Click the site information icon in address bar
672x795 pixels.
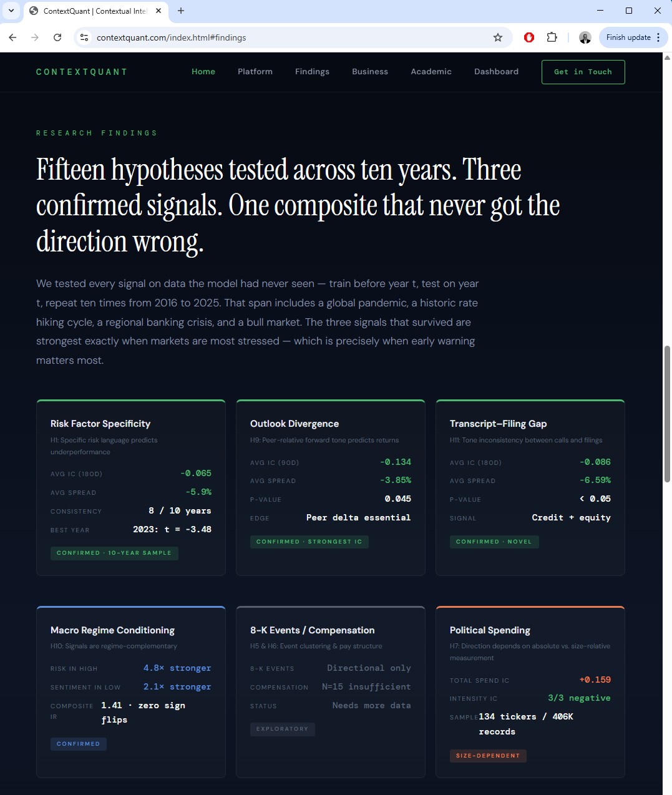click(x=84, y=37)
